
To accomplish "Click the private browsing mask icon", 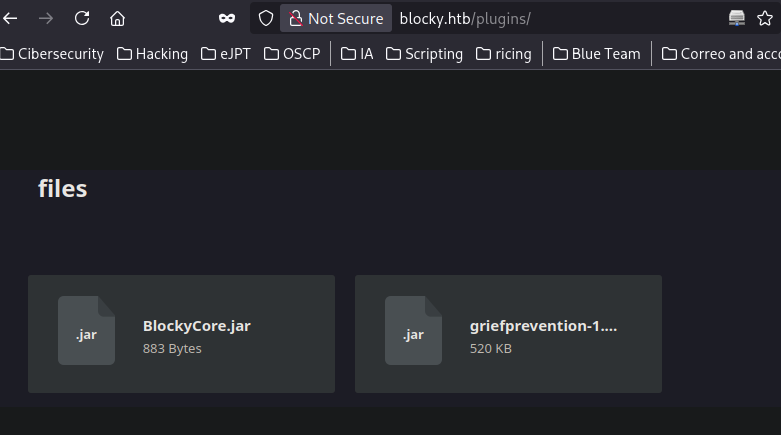I will [227, 19].
